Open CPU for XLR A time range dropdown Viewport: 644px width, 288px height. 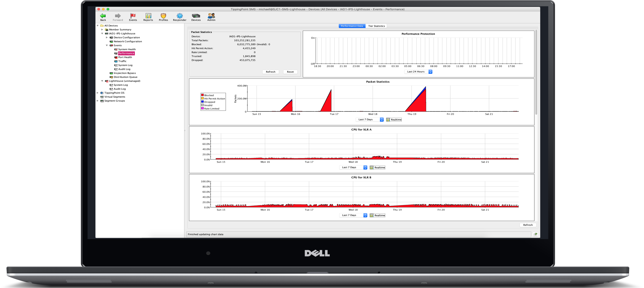pyautogui.click(x=353, y=167)
